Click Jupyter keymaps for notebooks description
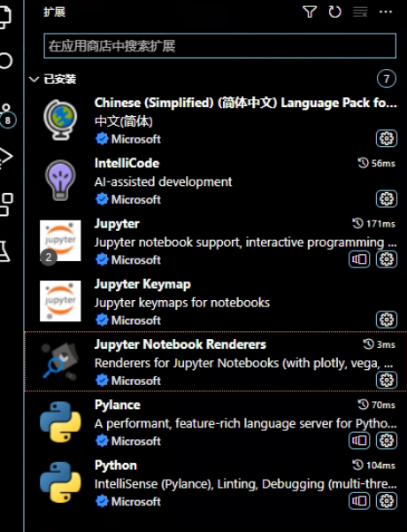407x532 pixels. [x=182, y=303]
